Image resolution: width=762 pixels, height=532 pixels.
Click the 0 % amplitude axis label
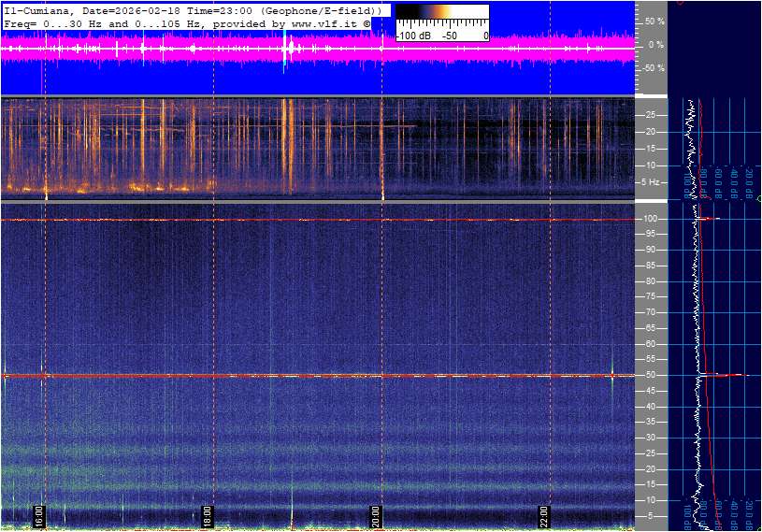click(655, 44)
